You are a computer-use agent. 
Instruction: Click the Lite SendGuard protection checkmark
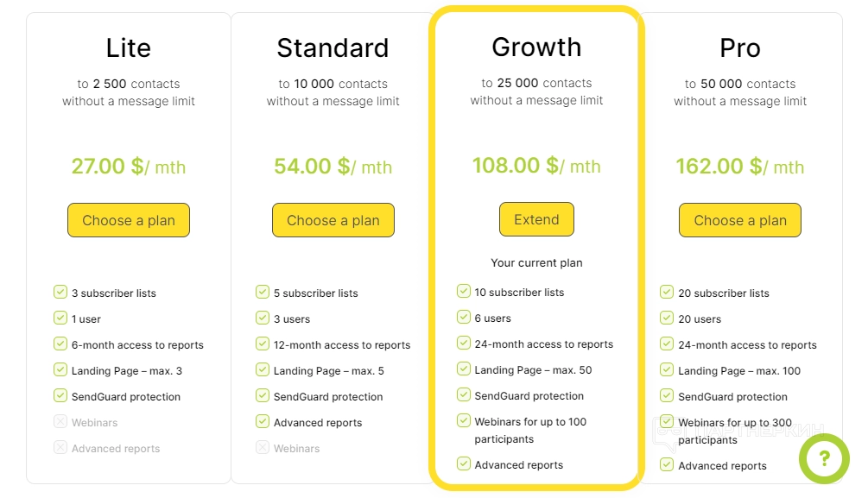click(60, 396)
